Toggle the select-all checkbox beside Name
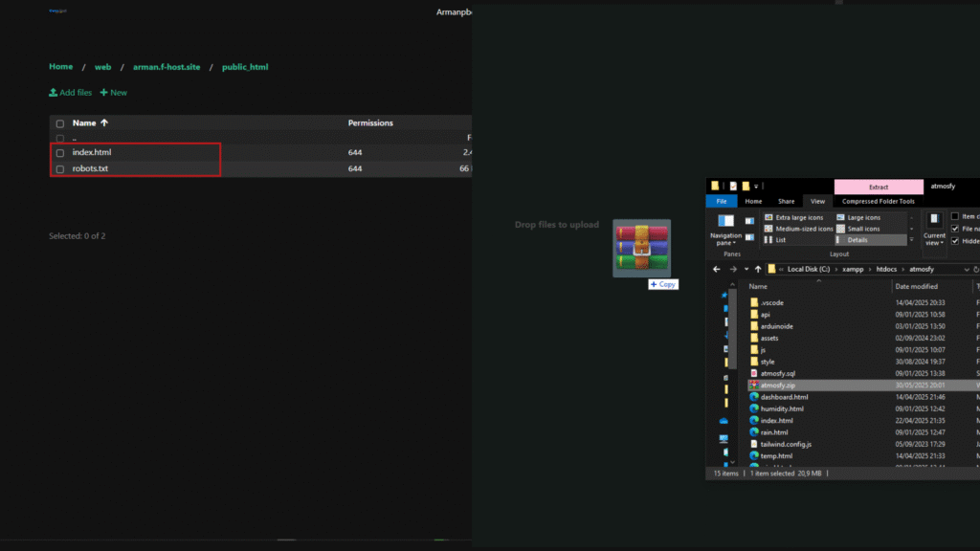The image size is (980, 551). 60,123
